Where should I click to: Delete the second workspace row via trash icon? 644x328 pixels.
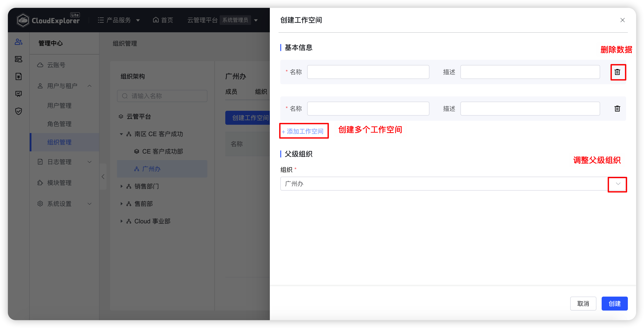(617, 108)
